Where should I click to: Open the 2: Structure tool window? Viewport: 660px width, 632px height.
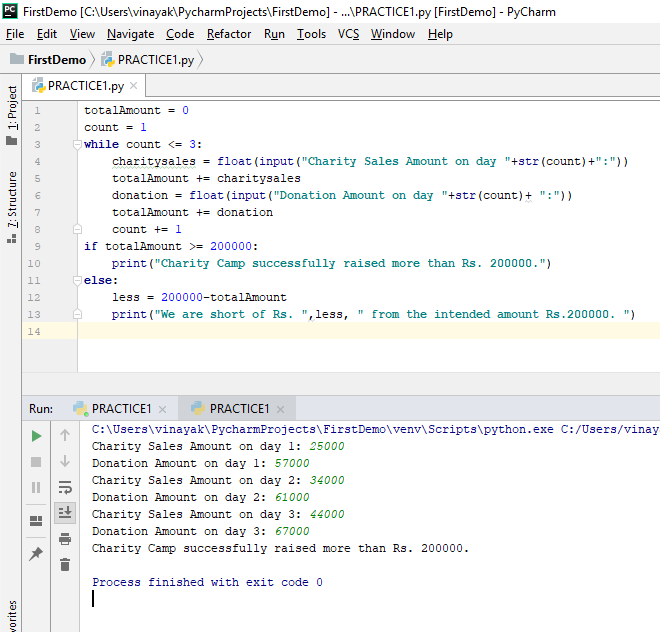pos(12,206)
